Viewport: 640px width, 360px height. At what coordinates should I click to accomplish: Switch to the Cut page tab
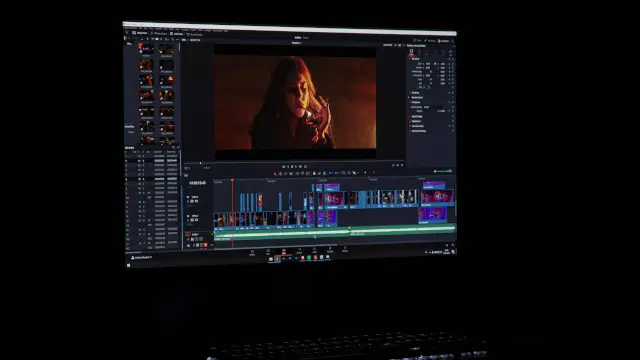(x=268, y=251)
